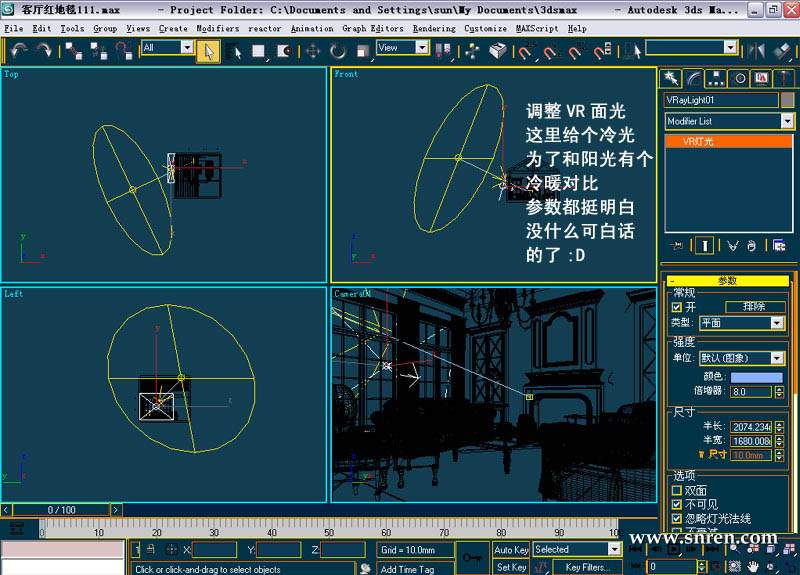
Task: Toggle Show End Result icon
Action: [705, 246]
